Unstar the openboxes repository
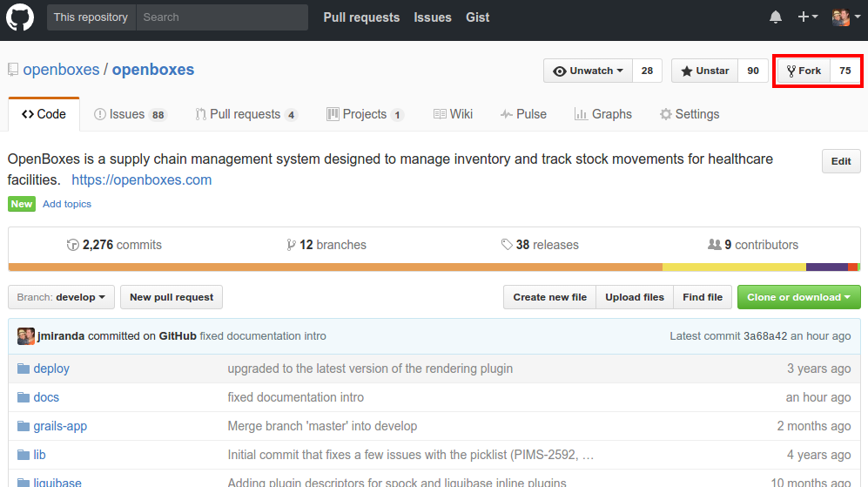 click(704, 71)
